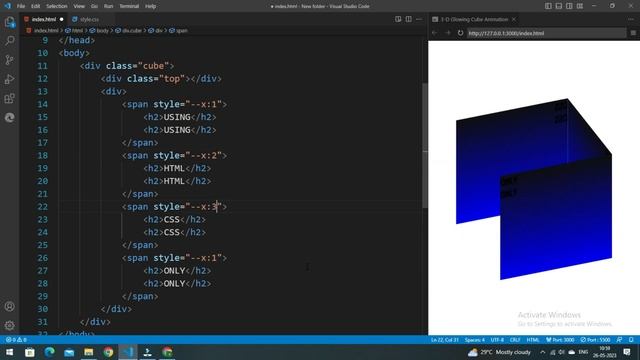Click the open preview icon in editor toolbar
The height and width of the screenshot is (360, 640).
pyautogui.click(x=398, y=19)
